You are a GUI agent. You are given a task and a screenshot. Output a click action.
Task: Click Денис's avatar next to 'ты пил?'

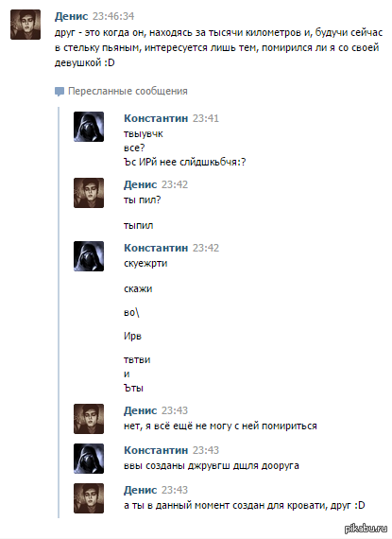[89, 193]
